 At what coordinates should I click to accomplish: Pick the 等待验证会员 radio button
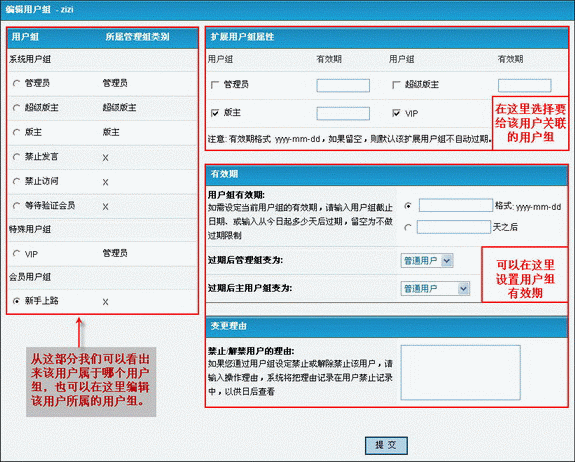16,206
